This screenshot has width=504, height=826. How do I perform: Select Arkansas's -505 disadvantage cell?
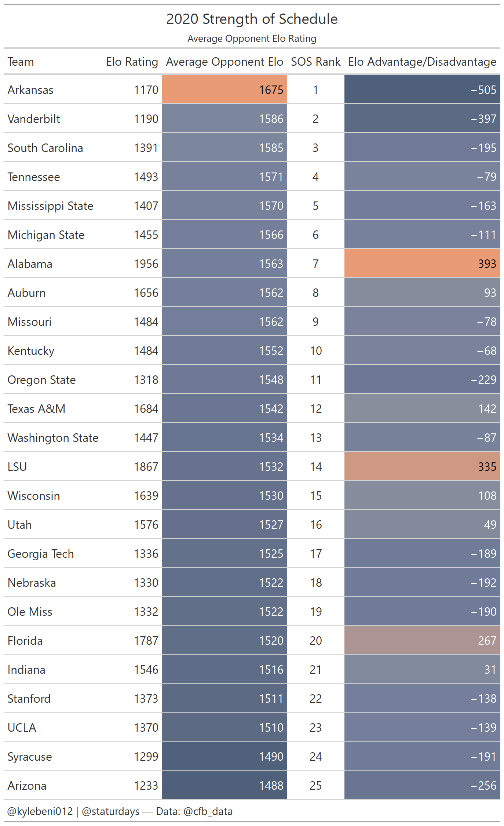click(422, 89)
